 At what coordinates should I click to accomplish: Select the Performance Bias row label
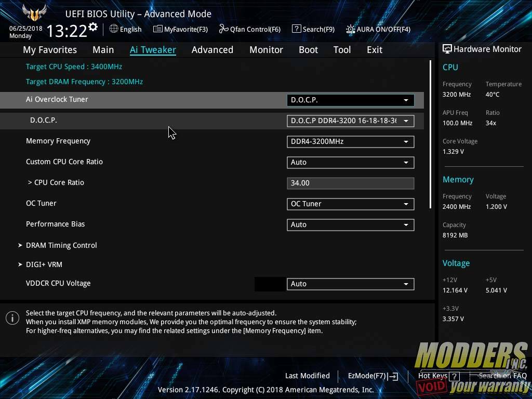pos(55,224)
